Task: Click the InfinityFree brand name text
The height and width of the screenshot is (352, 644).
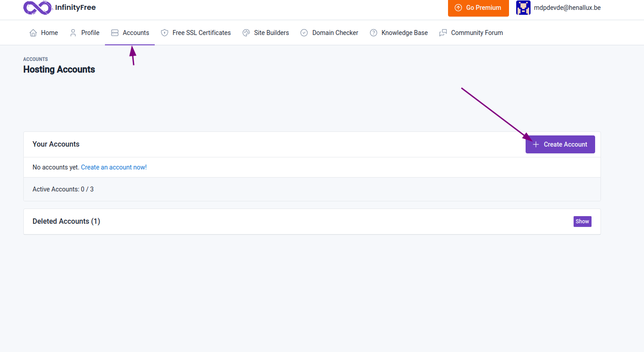Action: 75,8
